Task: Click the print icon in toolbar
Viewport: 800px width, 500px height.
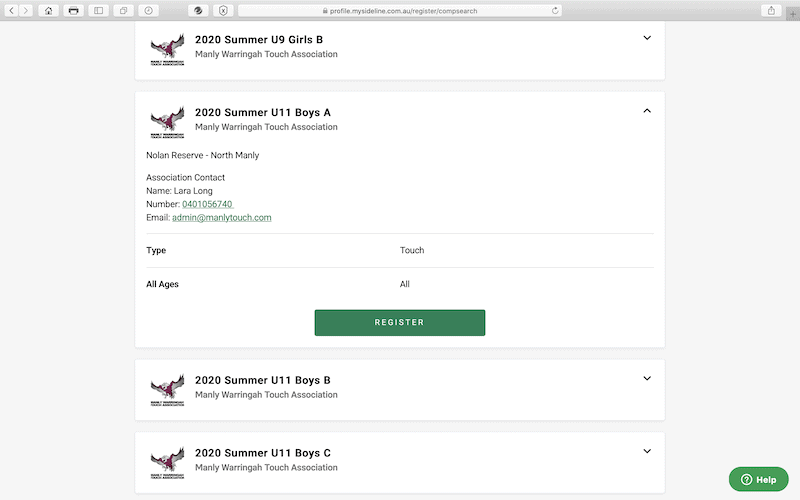Action: (x=73, y=10)
